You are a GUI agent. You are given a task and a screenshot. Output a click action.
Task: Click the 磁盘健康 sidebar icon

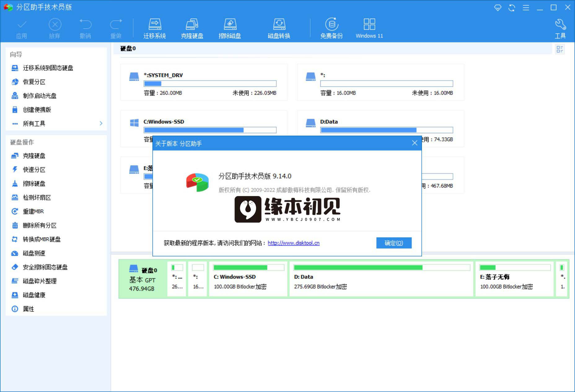coord(15,295)
